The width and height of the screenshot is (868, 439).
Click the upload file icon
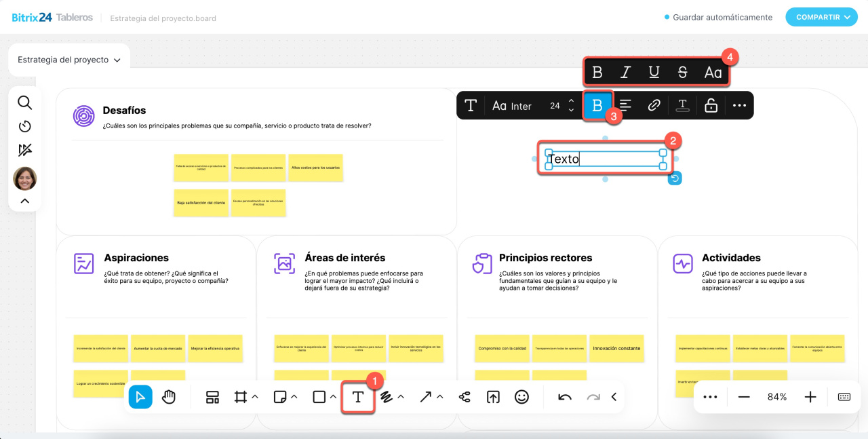pyautogui.click(x=493, y=398)
